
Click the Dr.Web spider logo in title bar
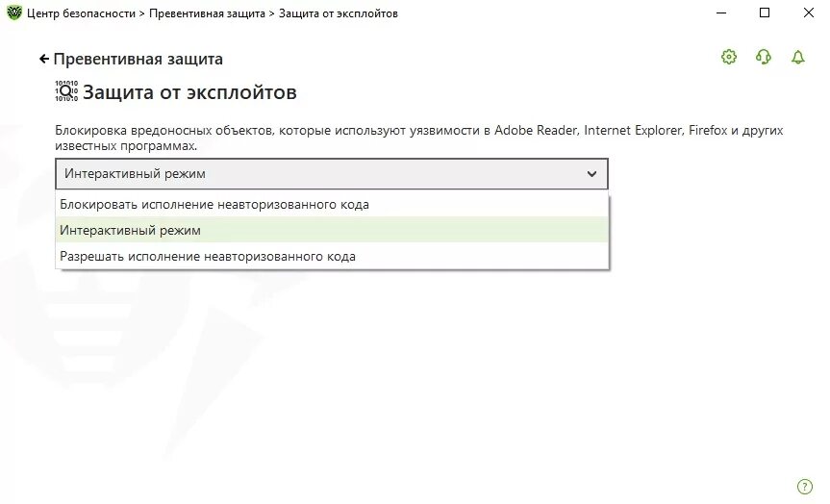point(14,13)
